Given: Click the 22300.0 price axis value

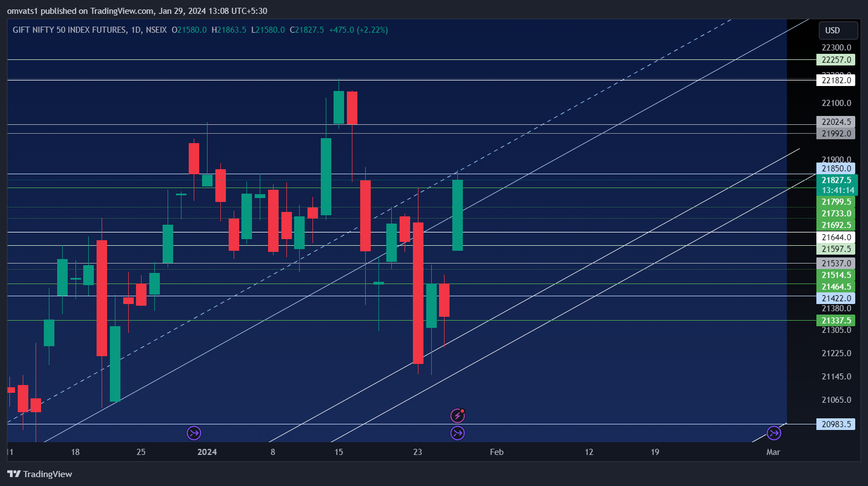Looking at the screenshot, I should [x=836, y=48].
